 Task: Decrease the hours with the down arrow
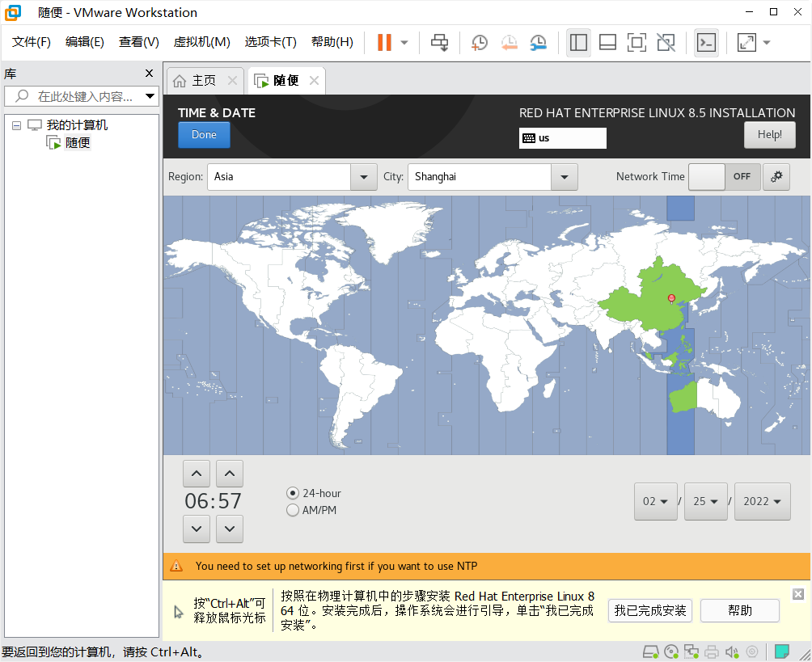[197, 529]
